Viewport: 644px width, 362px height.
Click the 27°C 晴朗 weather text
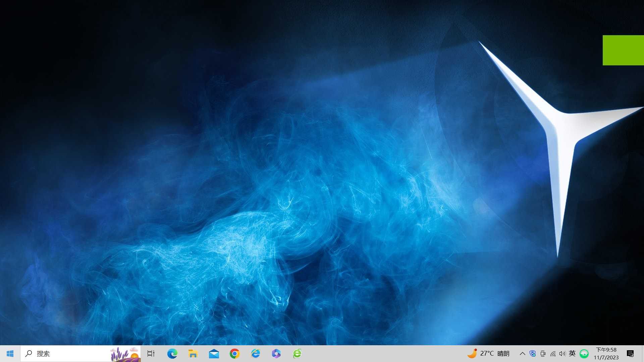[495, 354]
